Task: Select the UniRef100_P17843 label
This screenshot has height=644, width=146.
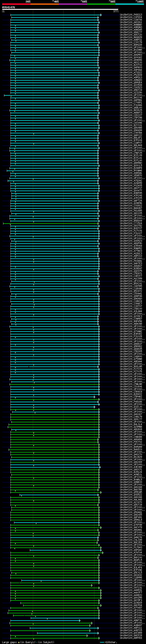Action: tap(131, 547)
